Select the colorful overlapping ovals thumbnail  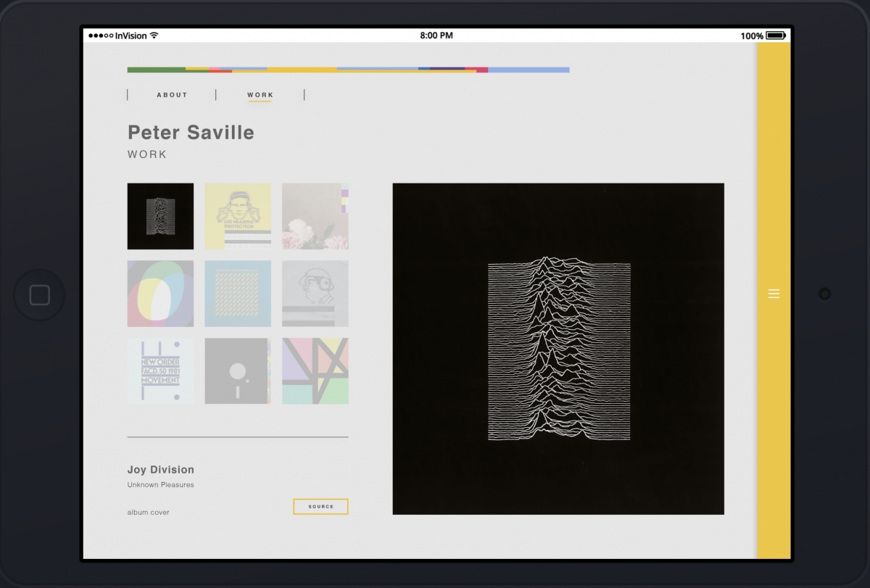pyautogui.click(x=160, y=294)
